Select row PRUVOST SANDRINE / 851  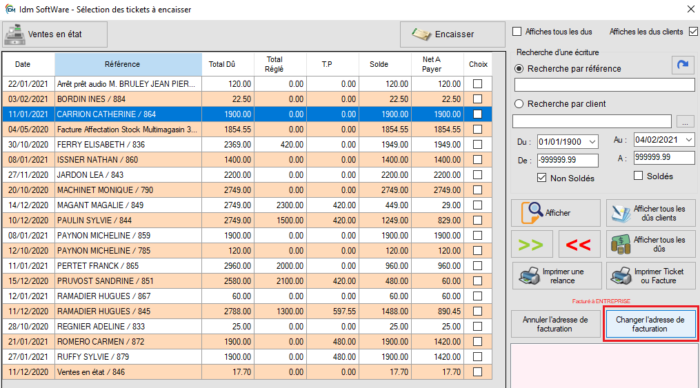pos(247,281)
